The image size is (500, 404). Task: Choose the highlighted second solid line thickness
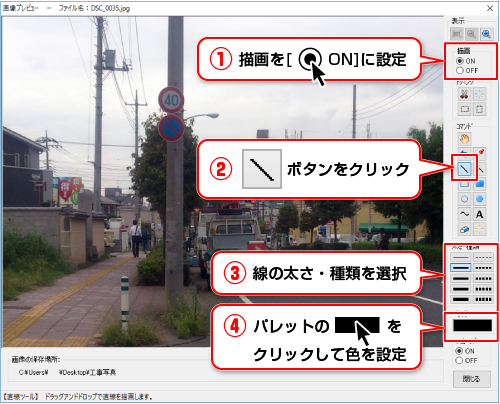[x=461, y=268]
